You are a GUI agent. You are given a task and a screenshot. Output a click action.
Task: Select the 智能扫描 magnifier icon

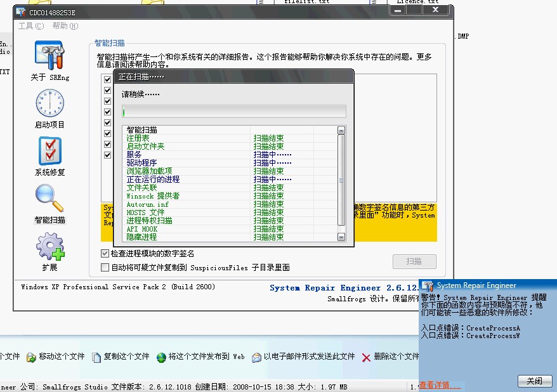point(49,198)
